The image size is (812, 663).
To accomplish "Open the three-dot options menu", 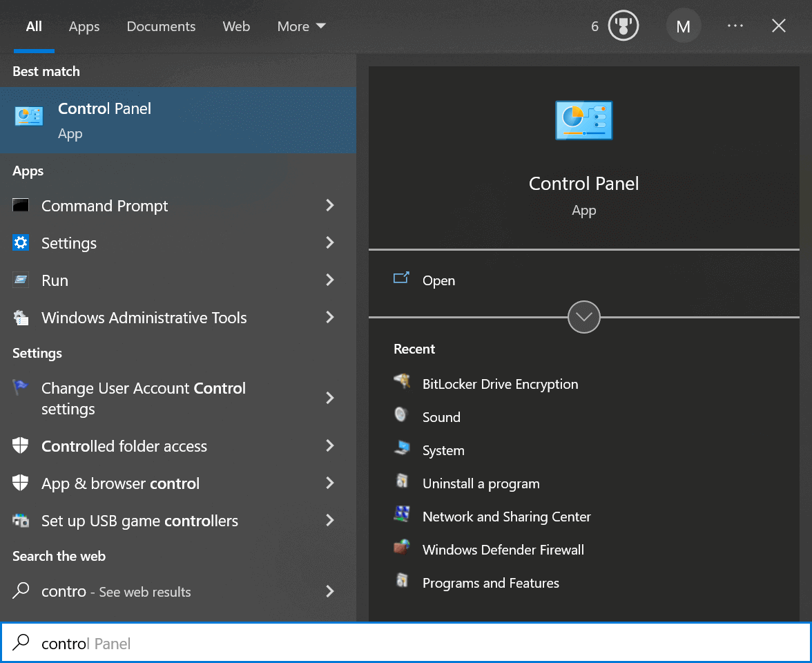I will (735, 26).
